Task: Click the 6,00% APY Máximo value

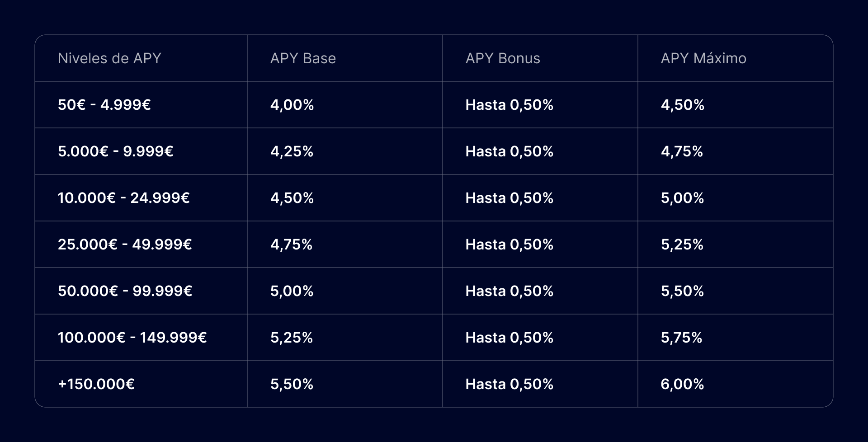Action: pyautogui.click(x=683, y=384)
